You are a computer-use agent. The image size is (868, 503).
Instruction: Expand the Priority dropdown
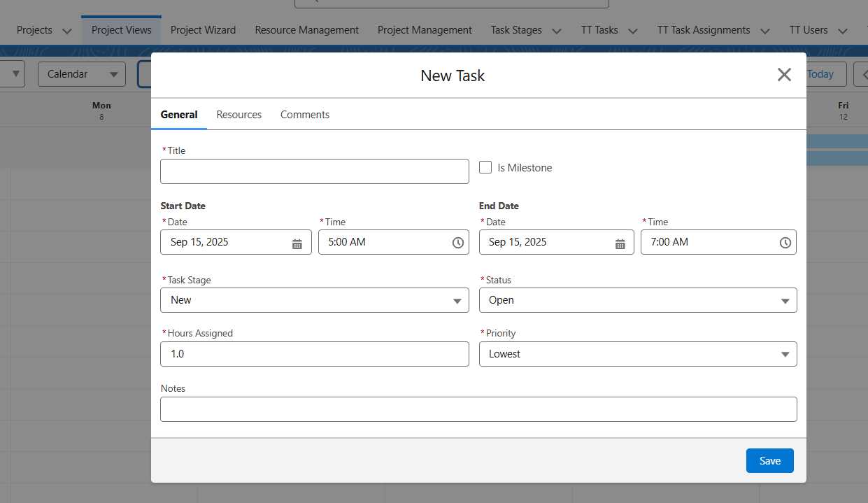click(638, 354)
